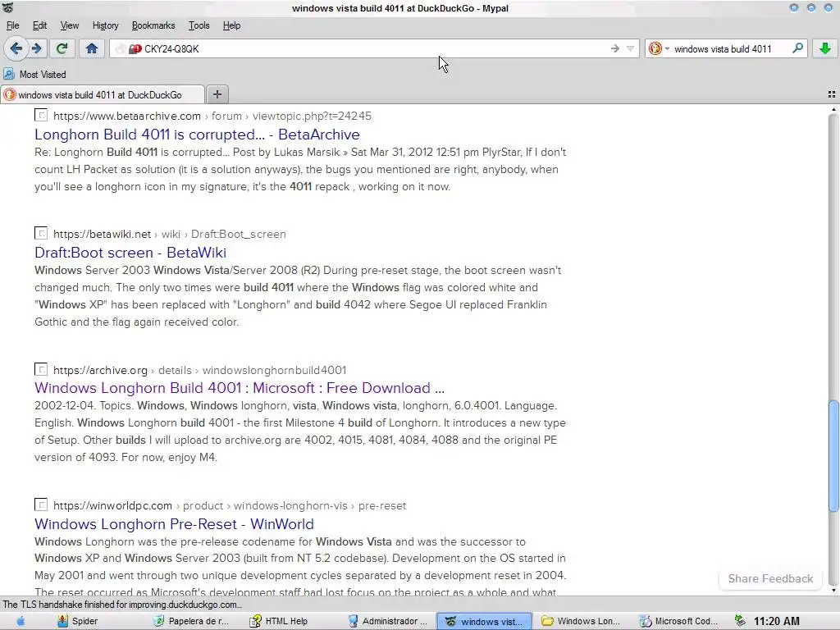840x630 pixels.
Task: Click the address bar containing CKY24-Q8QK
Action: (x=375, y=48)
